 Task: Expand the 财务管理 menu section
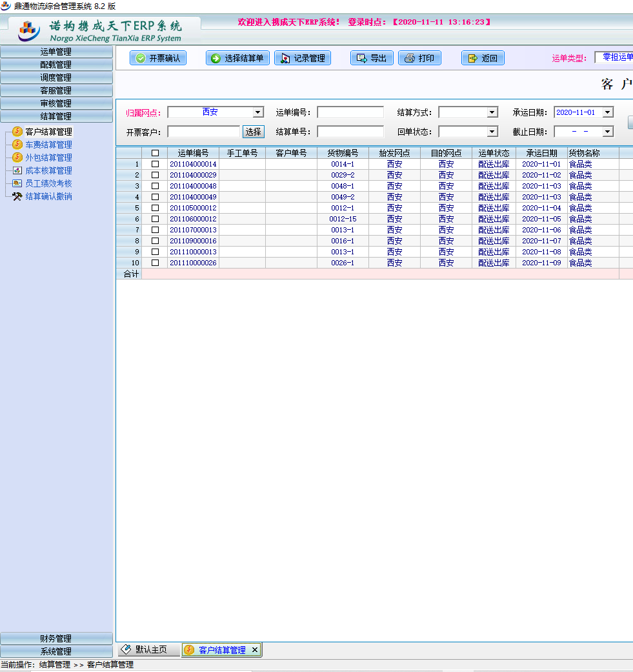[x=56, y=638]
